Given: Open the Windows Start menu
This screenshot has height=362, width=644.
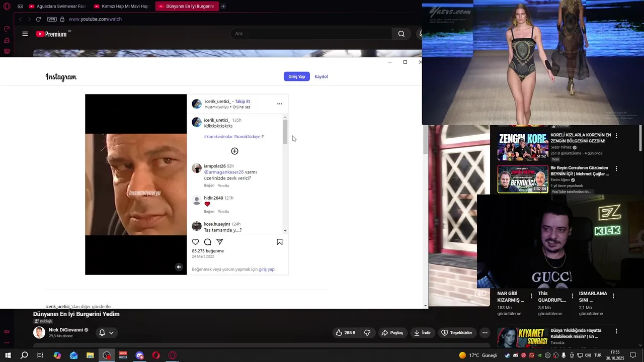Looking at the screenshot, I should tap(8, 355).
